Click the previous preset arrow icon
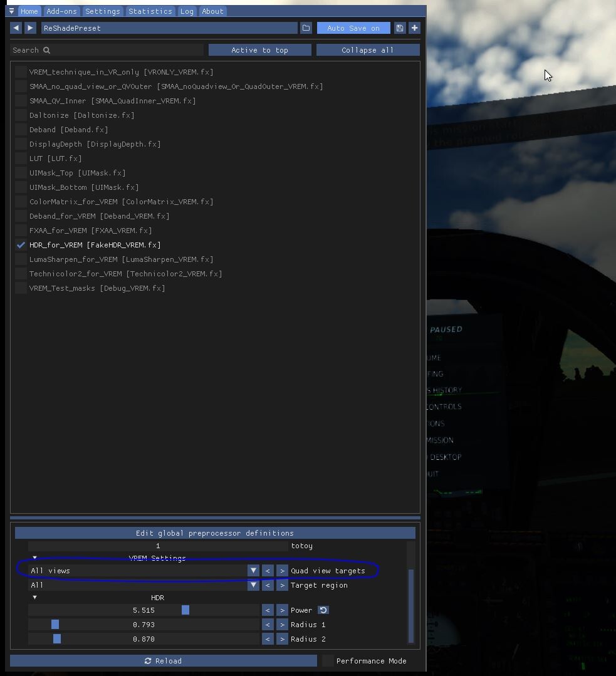 click(16, 28)
